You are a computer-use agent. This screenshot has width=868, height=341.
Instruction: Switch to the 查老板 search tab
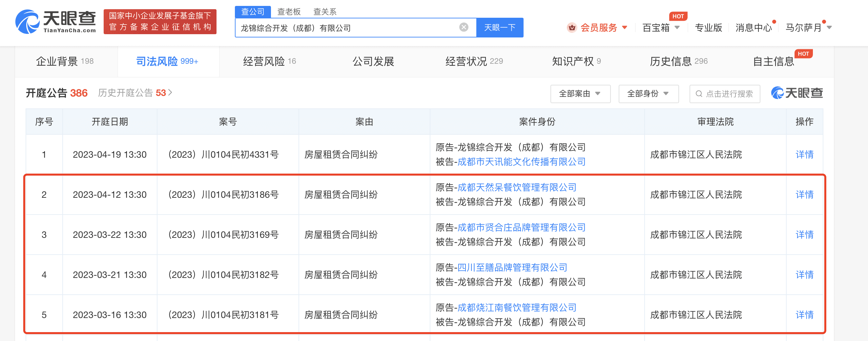[289, 11]
